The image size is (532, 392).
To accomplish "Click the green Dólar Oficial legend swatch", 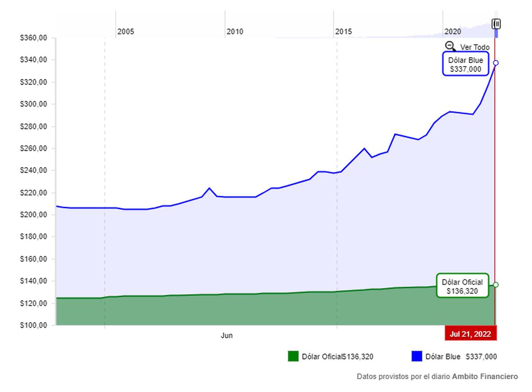I will [x=293, y=357].
